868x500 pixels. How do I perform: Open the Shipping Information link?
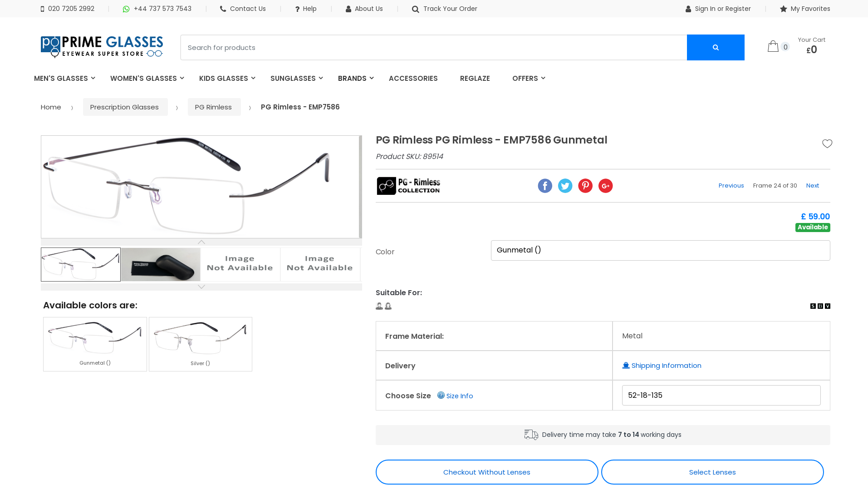click(x=666, y=366)
